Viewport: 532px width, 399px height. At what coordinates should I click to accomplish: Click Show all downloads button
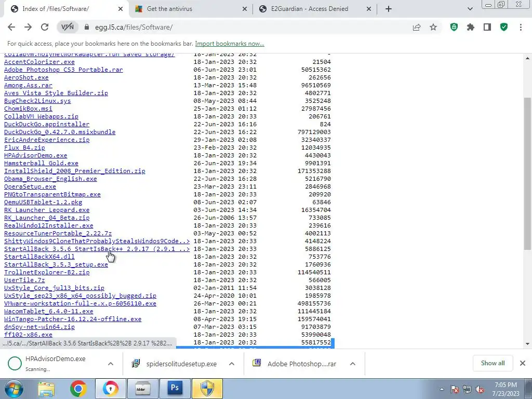(x=493, y=363)
